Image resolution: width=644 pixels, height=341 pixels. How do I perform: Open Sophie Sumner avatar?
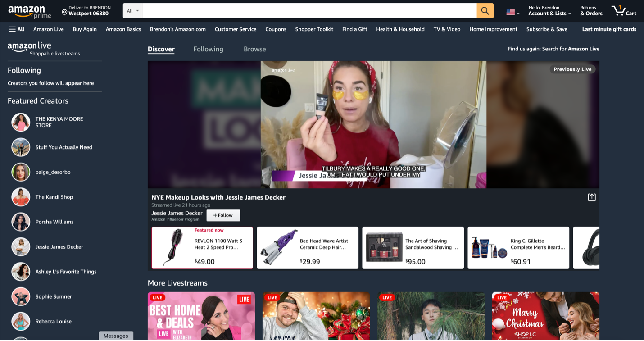pyautogui.click(x=21, y=296)
